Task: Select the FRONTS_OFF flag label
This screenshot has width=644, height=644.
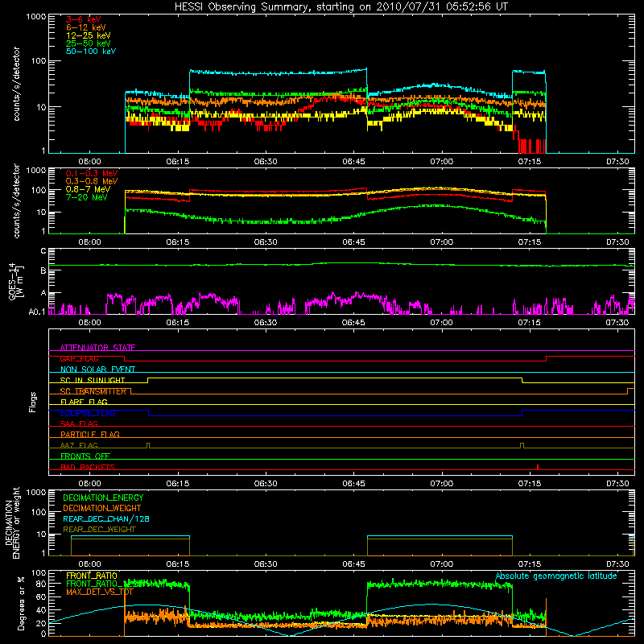Action: (x=85, y=456)
